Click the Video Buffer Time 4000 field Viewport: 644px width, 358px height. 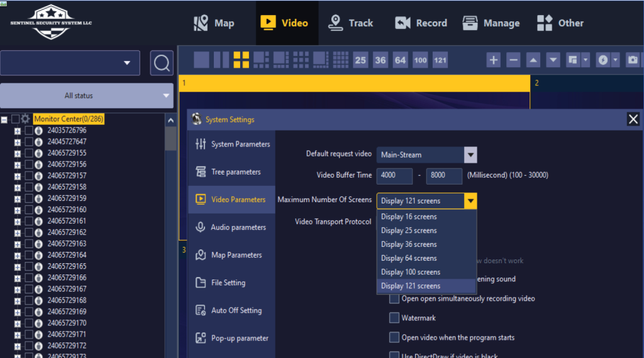click(x=394, y=175)
